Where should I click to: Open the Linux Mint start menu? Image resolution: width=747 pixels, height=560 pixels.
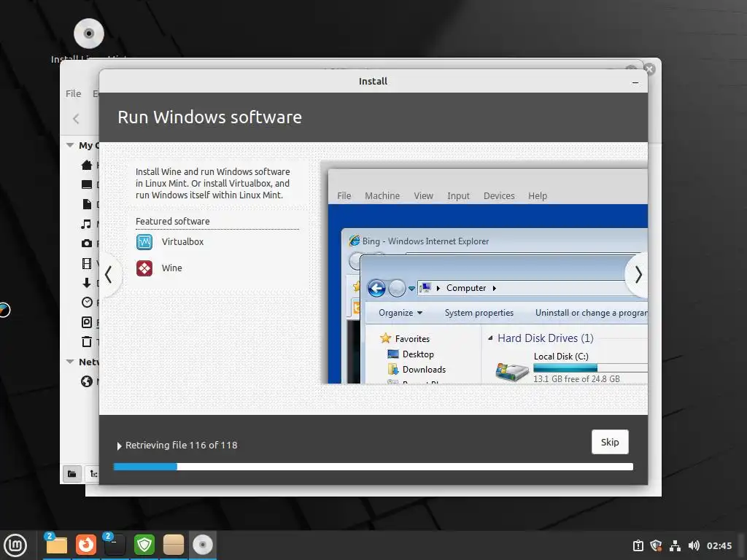[15, 545]
